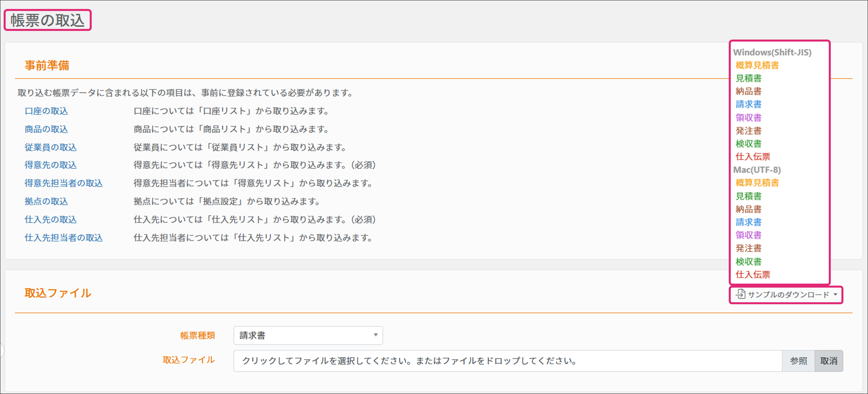Select 請求書 under Windows(Shift-JIS)

pos(748,104)
